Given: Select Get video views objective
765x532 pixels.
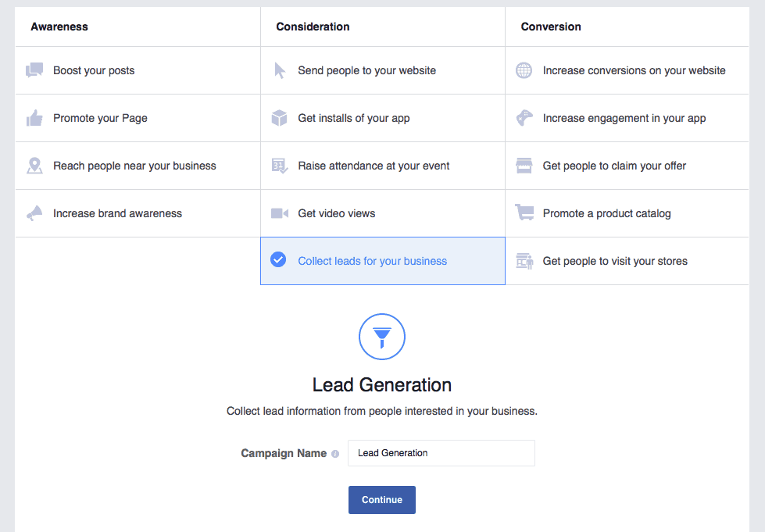Looking at the screenshot, I should point(336,213).
